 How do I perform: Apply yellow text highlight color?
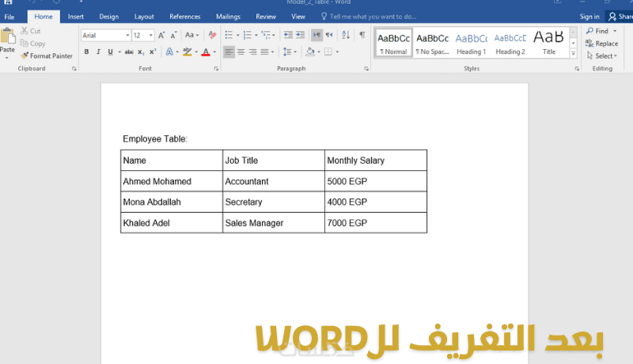point(187,51)
